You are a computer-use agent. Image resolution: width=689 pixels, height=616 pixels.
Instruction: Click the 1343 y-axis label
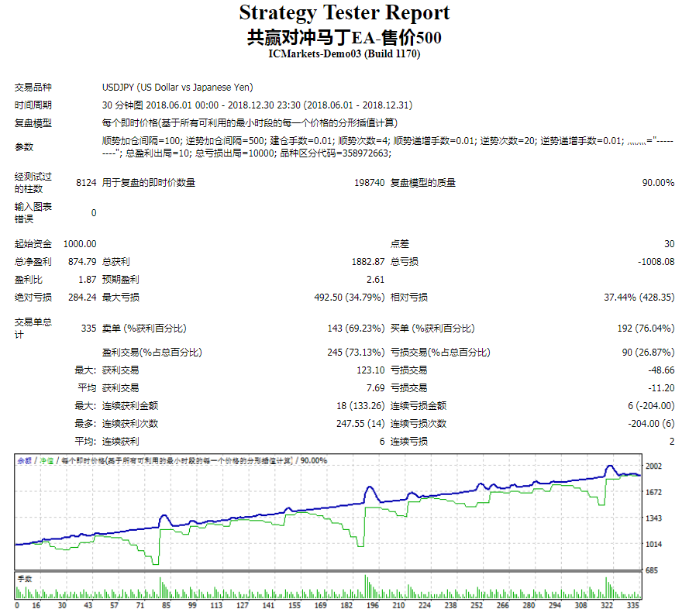point(653,518)
